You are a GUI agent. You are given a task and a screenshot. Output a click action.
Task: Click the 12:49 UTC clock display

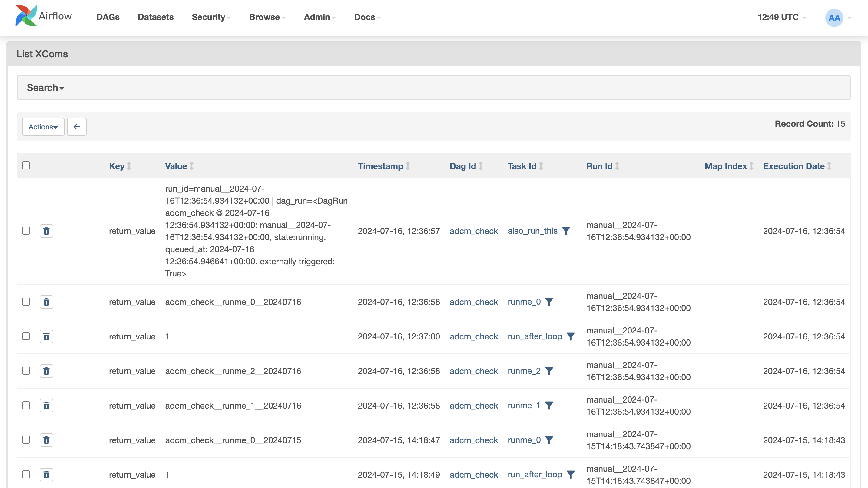tap(778, 17)
